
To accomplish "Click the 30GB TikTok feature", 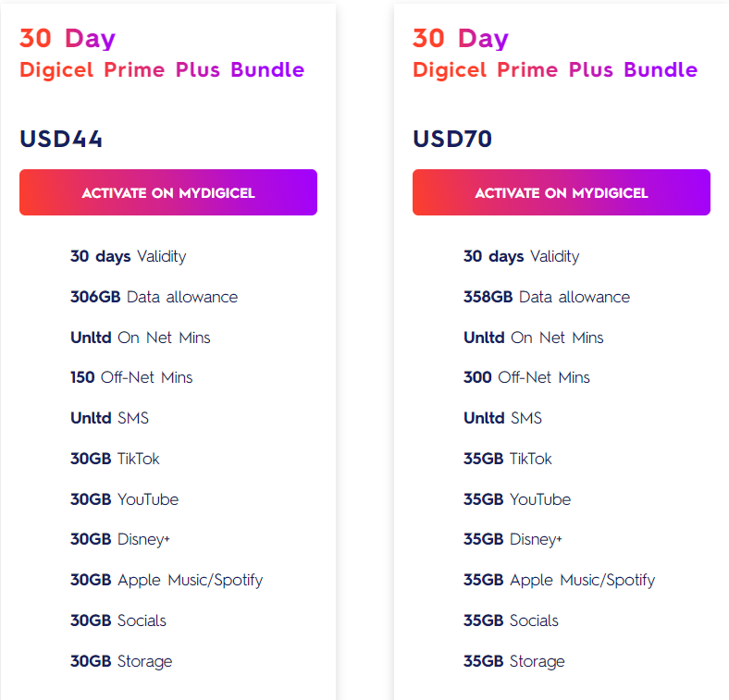I will [x=115, y=459].
